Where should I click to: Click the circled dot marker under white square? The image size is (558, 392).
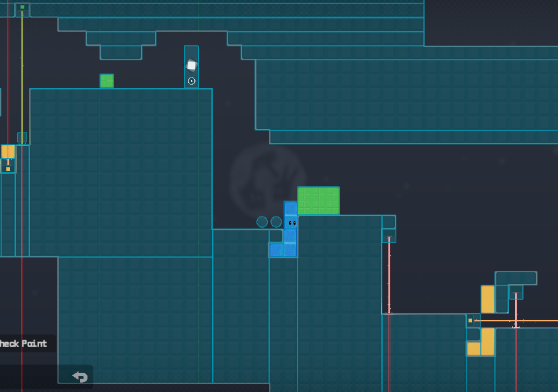[192, 81]
